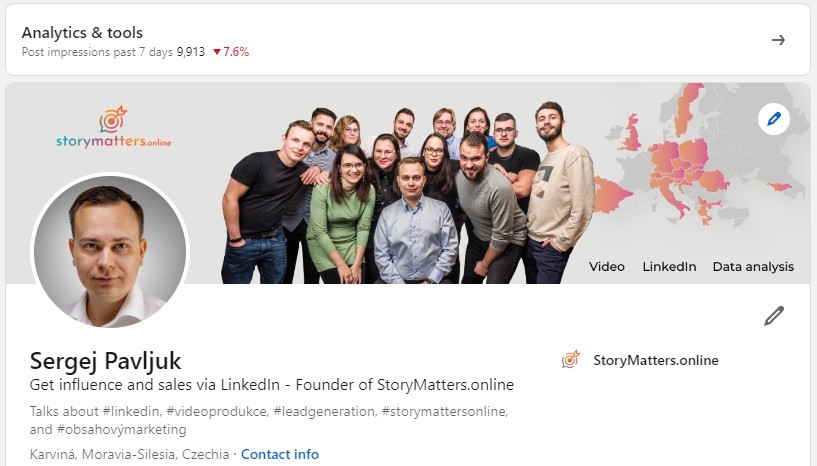Click the 'Talks about #linkedin' hashtags line
The image size is (817, 466).
[269, 420]
